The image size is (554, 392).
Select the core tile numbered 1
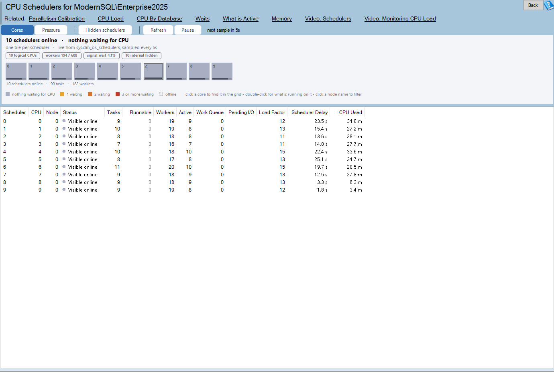[x=39, y=71]
